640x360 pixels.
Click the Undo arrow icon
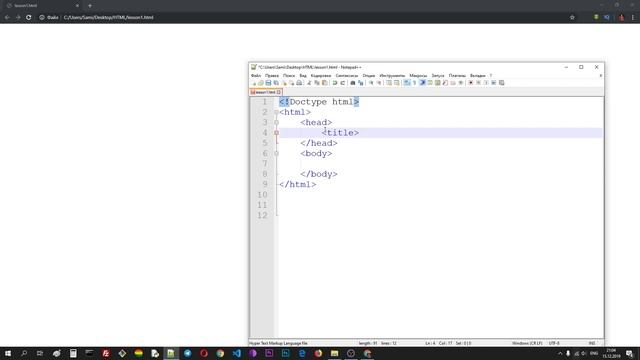click(335, 83)
